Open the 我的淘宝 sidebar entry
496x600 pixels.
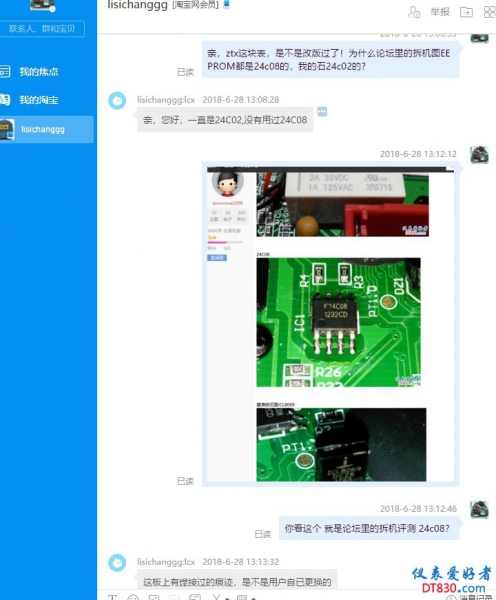click(38, 100)
